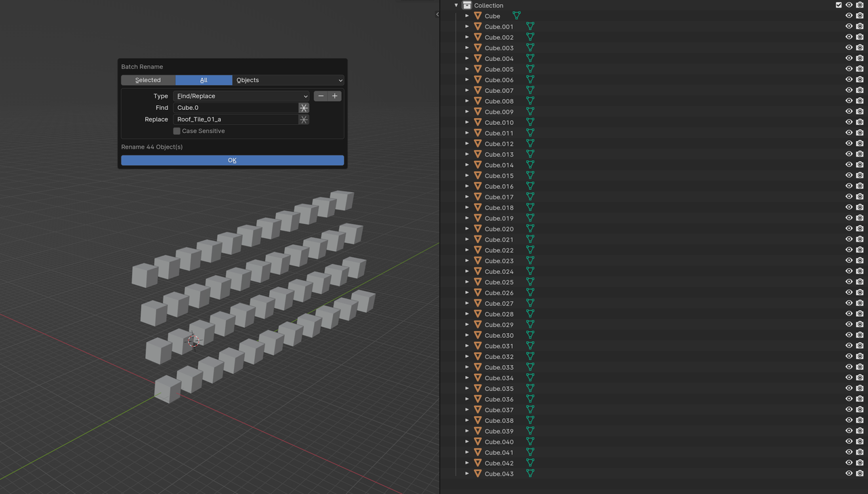Click the Replace field containing Roof_Tile_01_a

236,119
